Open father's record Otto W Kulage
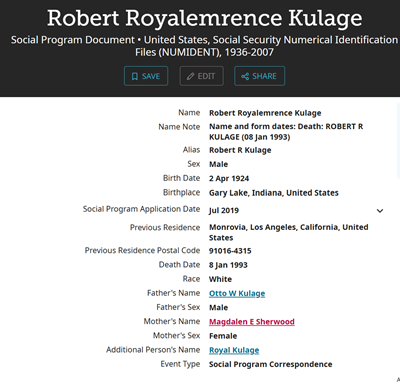This screenshot has height=387, width=400. pos(237,293)
